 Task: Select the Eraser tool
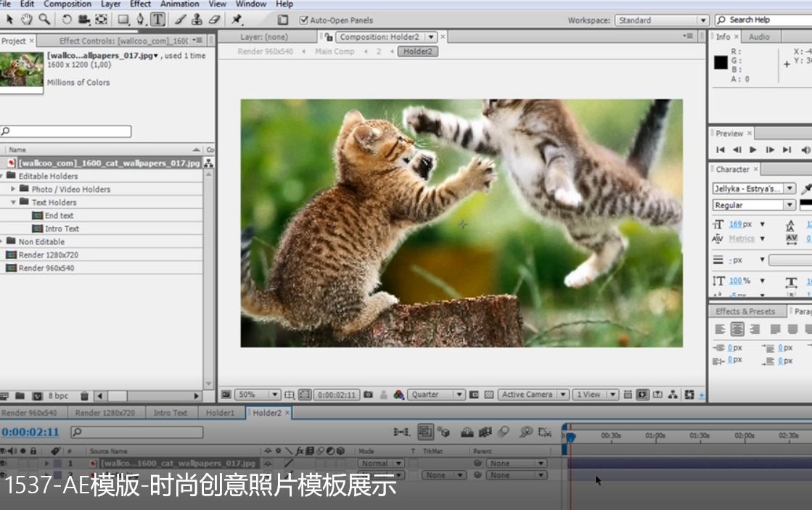click(214, 20)
